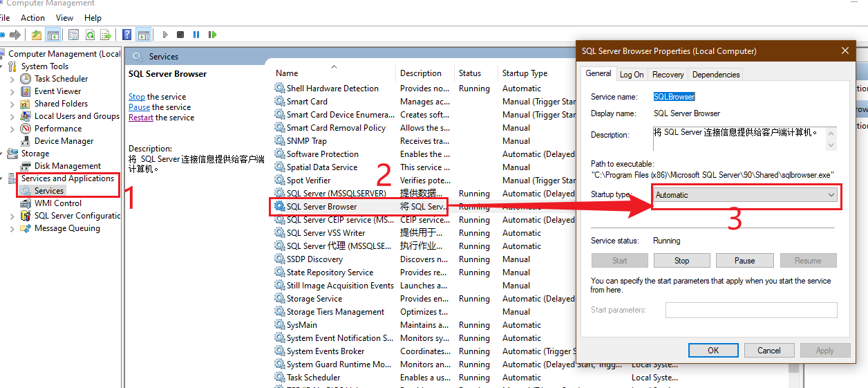
Task: Select the SysMain service row
Action: [x=424, y=325]
